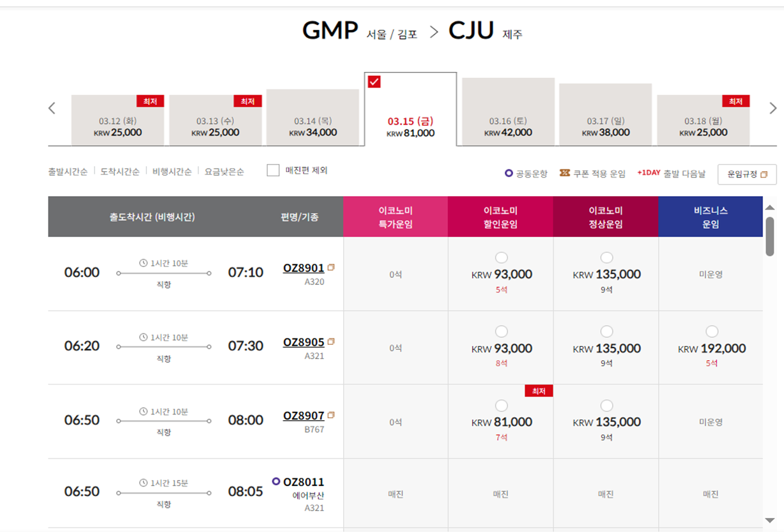Show previous dates with left arrow
Image resolution: width=784 pixels, height=532 pixels.
point(52,108)
